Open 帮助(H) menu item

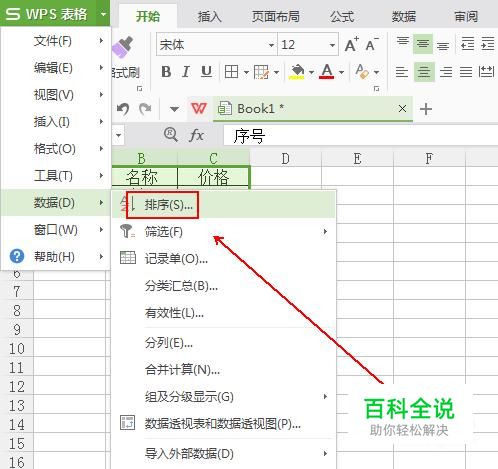56,257
